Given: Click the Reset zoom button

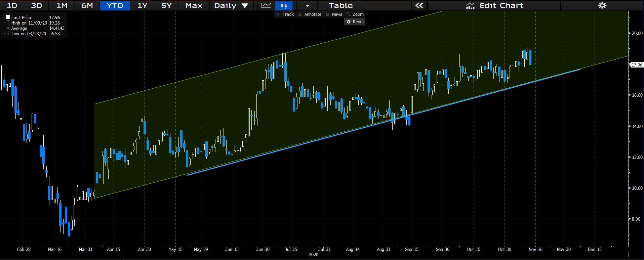Looking at the screenshot, I should point(355,21).
